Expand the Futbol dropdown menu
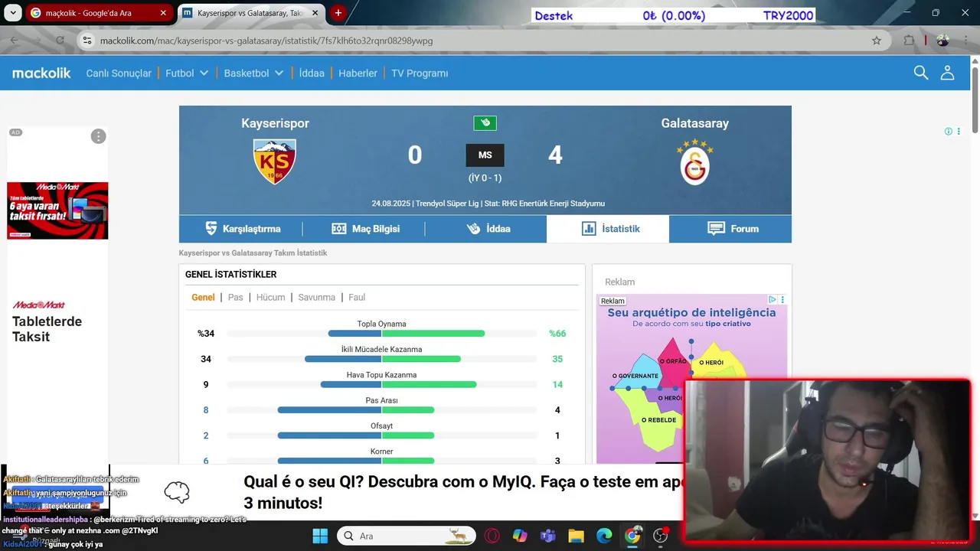This screenshot has width=980, height=551. tap(187, 73)
